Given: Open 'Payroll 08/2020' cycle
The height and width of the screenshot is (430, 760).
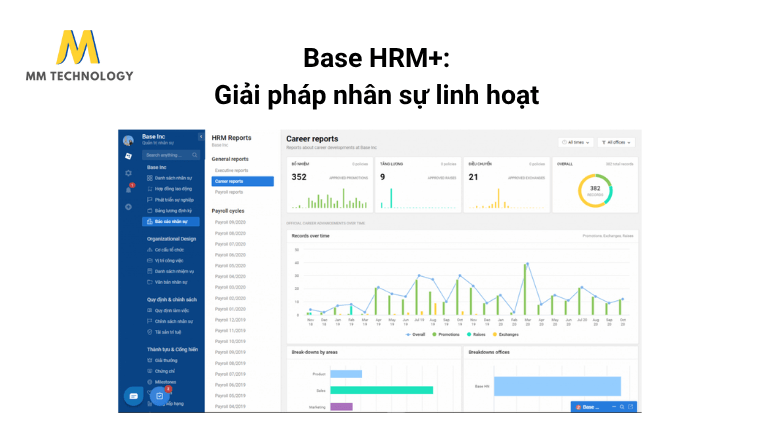Looking at the screenshot, I should click(230, 233).
